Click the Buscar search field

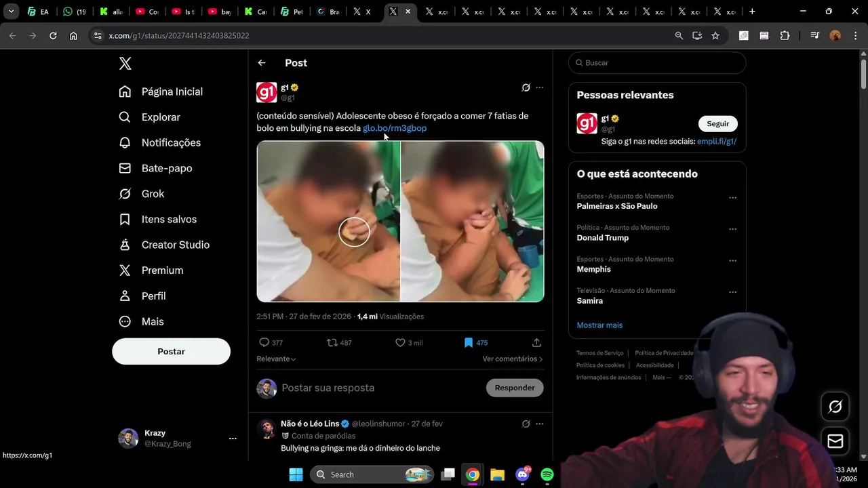[x=657, y=62]
